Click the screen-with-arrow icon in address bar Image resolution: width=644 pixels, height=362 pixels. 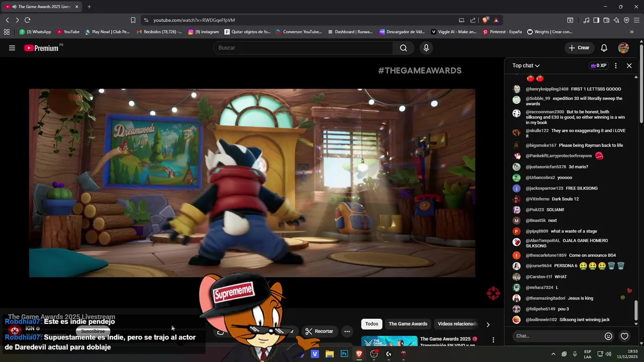461,20
